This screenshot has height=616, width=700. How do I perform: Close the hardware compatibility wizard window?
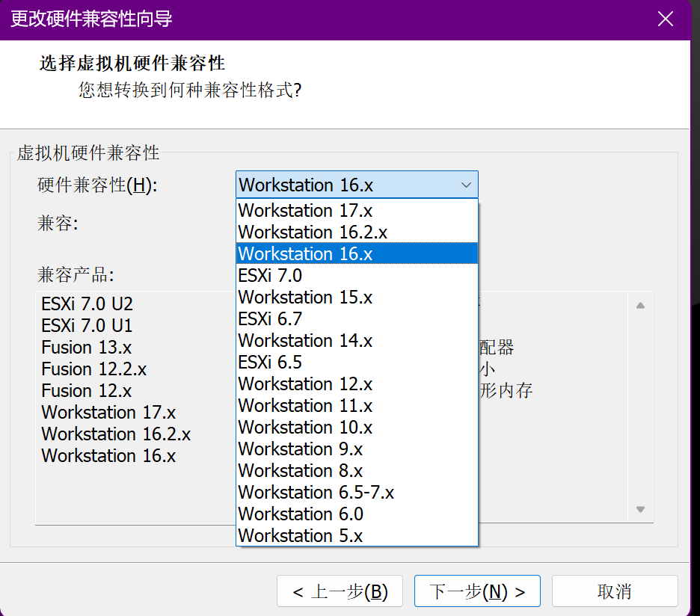[665, 19]
